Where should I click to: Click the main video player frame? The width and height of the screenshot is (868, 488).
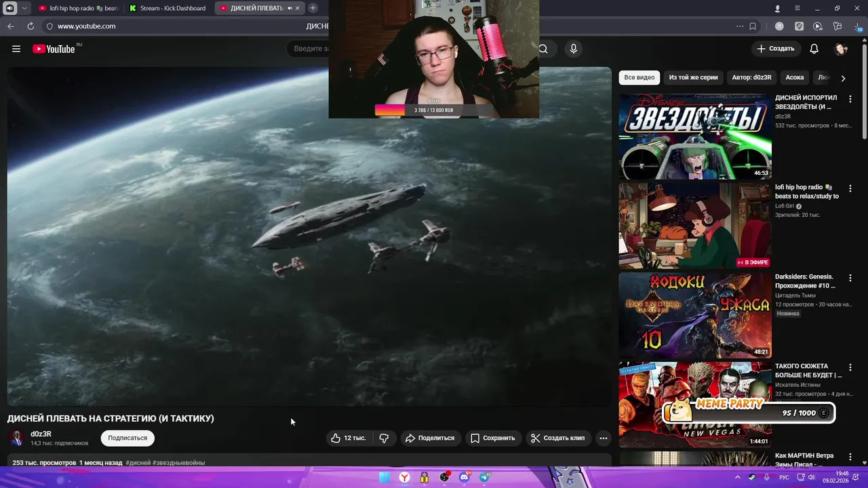pos(309,236)
